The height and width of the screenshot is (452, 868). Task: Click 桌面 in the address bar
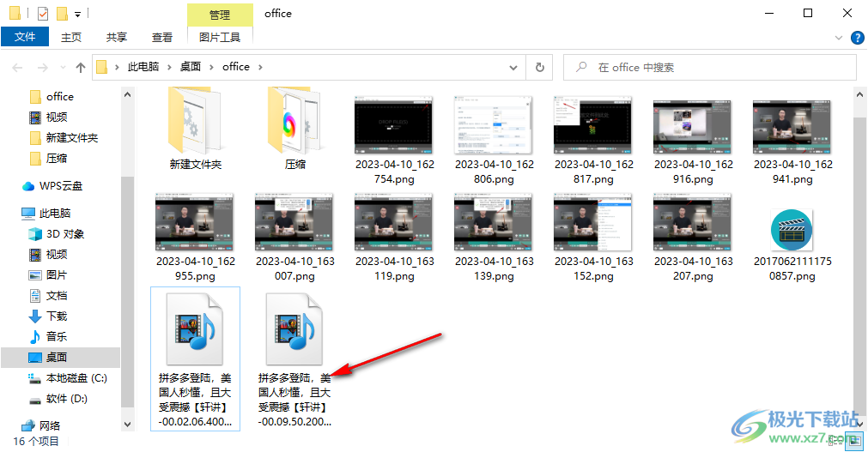click(191, 67)
